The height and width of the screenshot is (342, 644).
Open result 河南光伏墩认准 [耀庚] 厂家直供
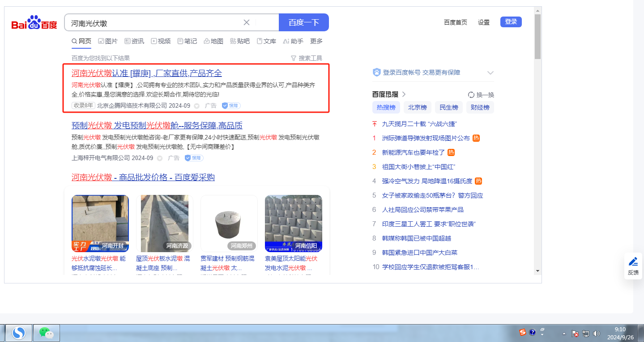point(147,73)
